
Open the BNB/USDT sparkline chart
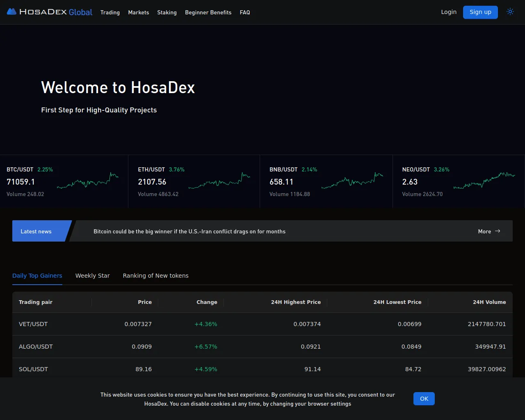pyautogui.click(x=352, y=180)
